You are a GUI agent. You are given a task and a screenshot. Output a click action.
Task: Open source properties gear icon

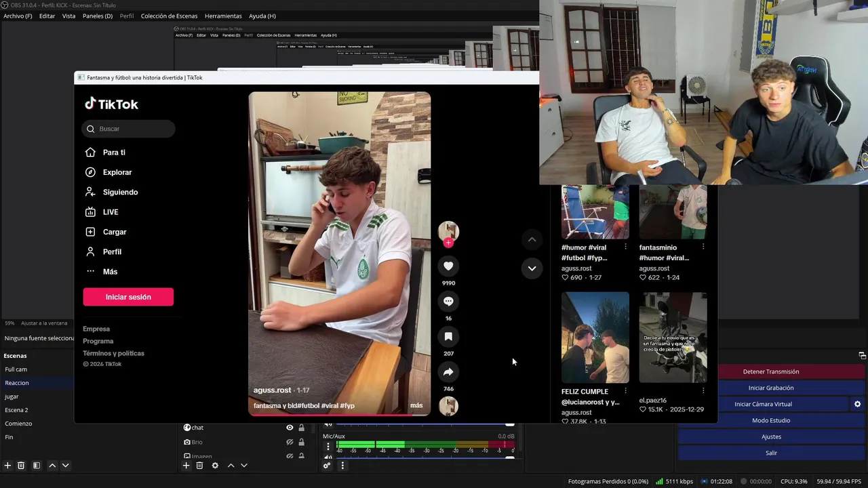(x=215, y=466)
